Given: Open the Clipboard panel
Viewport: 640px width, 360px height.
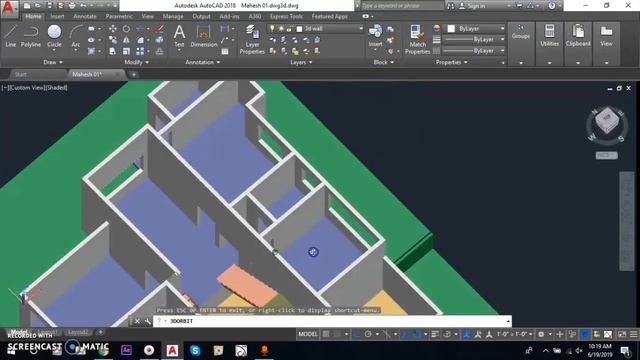Looking at the screenshot, I should (x=578, y=36).
